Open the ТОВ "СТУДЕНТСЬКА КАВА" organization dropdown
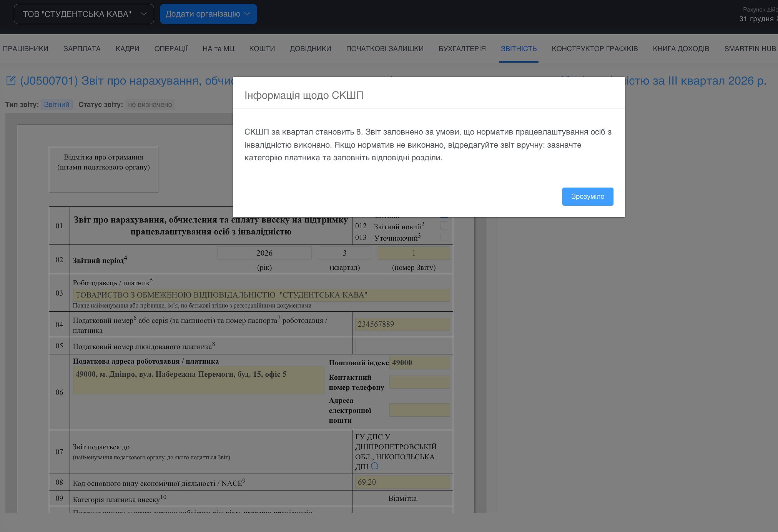Viewport: 778px width, 532px height. (84, 14)
